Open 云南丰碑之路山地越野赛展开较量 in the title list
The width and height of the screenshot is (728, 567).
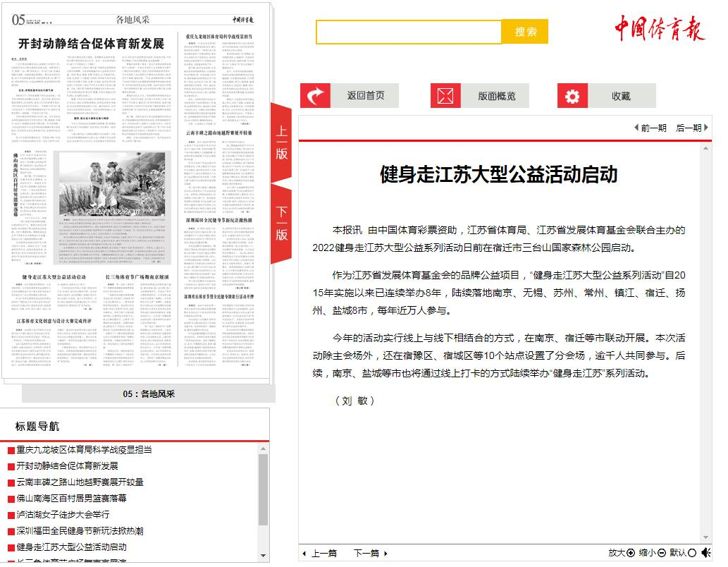click(x=80, y=482)
